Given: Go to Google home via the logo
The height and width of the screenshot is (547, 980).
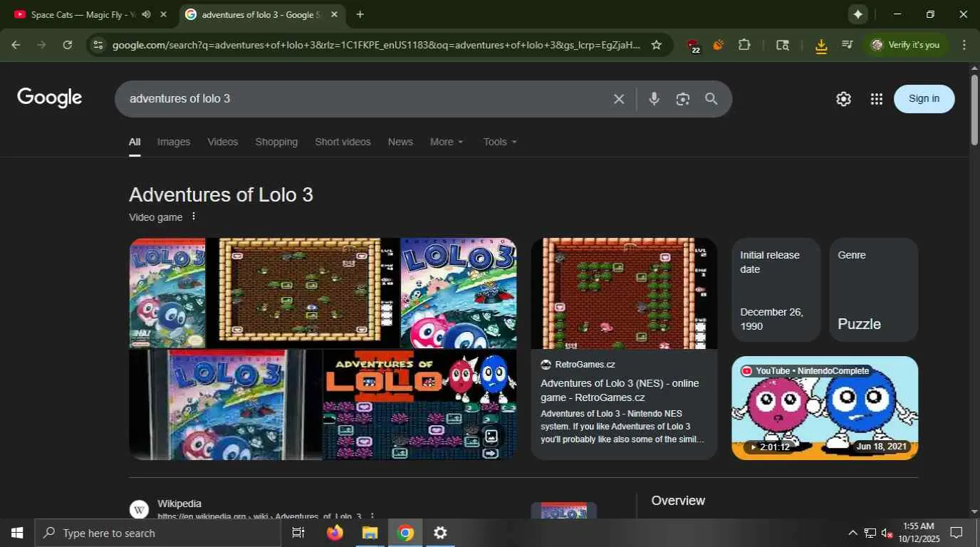Looking at the screenshot, I should (x=50, y=98).
